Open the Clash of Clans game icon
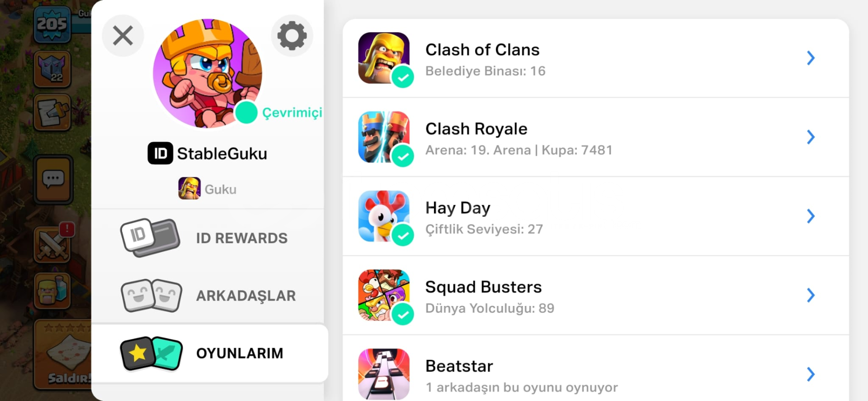 click(x=384, y=58)
